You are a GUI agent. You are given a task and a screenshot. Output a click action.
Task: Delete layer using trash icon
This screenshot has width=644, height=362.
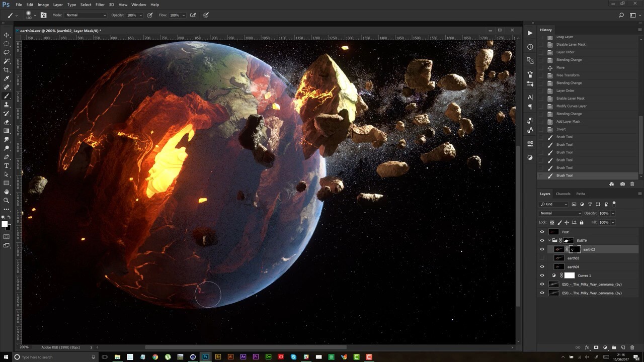632,347
